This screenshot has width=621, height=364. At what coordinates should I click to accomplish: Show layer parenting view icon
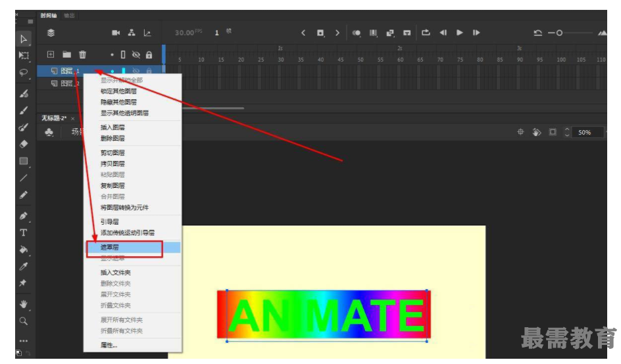tap(132, 33)
